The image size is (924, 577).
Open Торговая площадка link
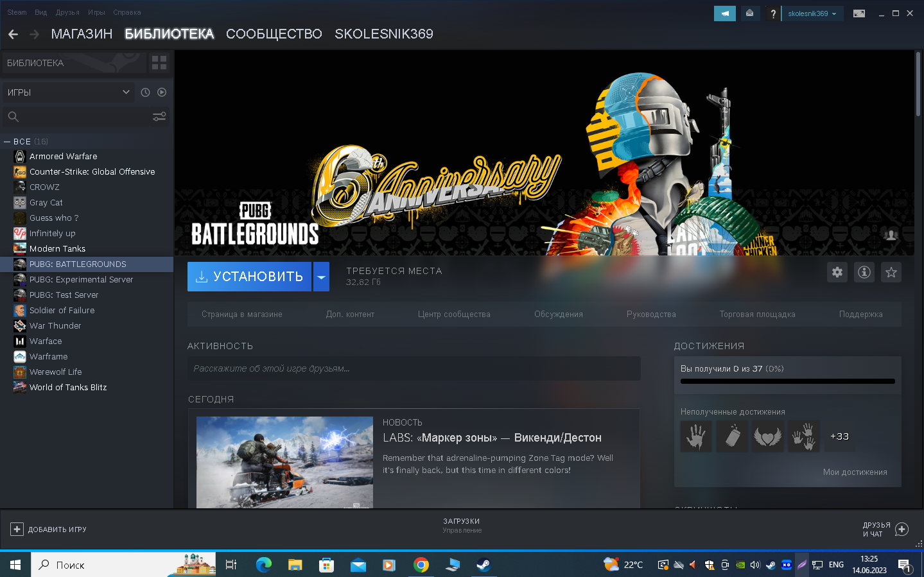[758, 314]
